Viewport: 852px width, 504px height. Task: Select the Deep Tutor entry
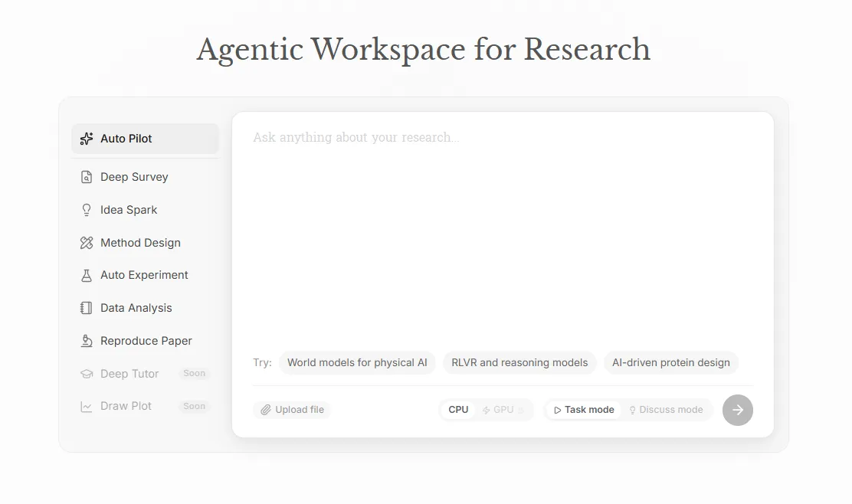(x=145, y=374)
